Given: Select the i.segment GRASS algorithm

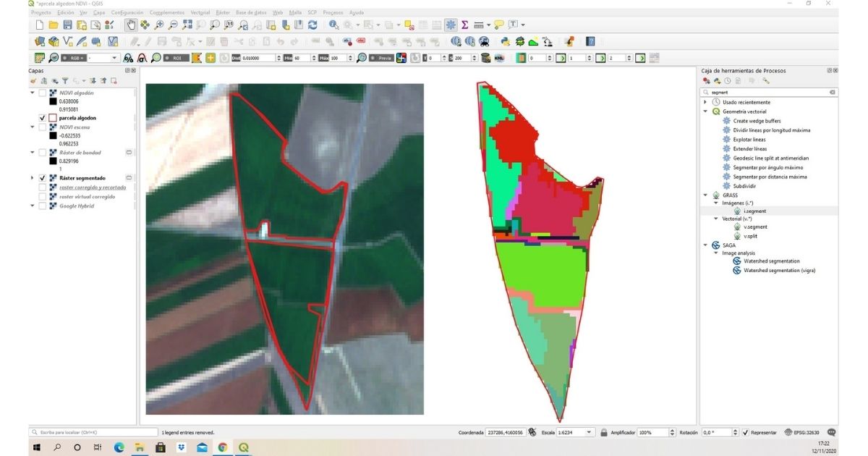Looking at the screenshot, I should pyautogui.click(x=749, y=211).
